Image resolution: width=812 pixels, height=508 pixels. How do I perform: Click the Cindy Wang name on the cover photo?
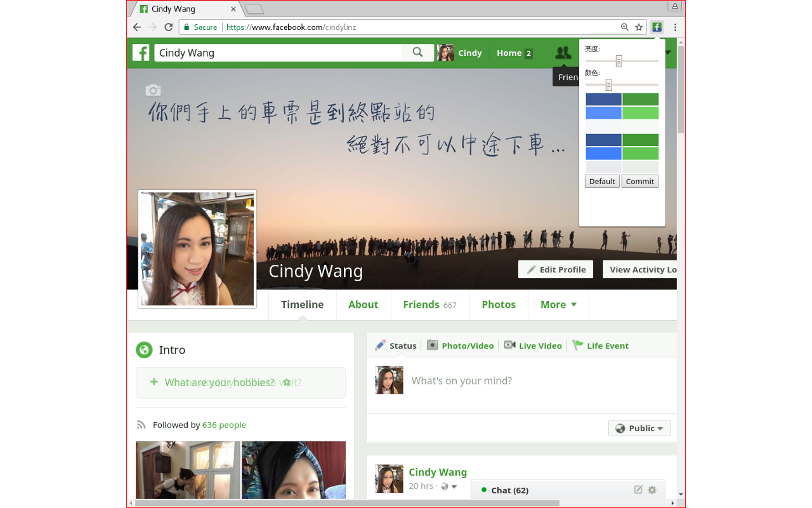pos(316,271)
